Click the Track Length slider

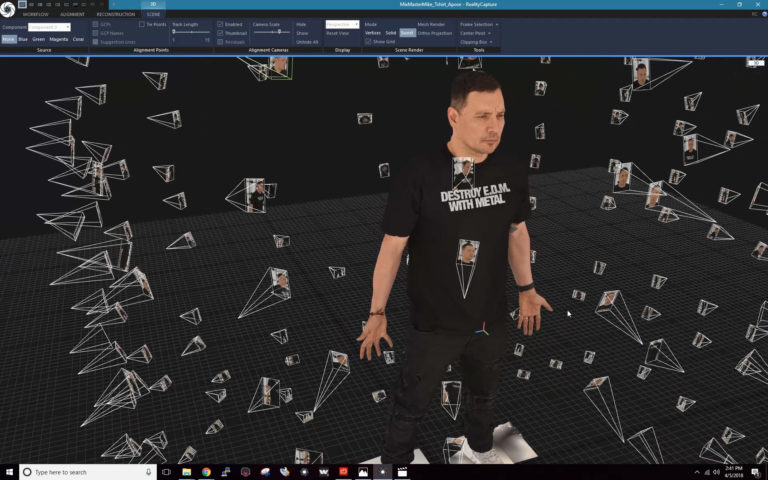click(191, 32)
